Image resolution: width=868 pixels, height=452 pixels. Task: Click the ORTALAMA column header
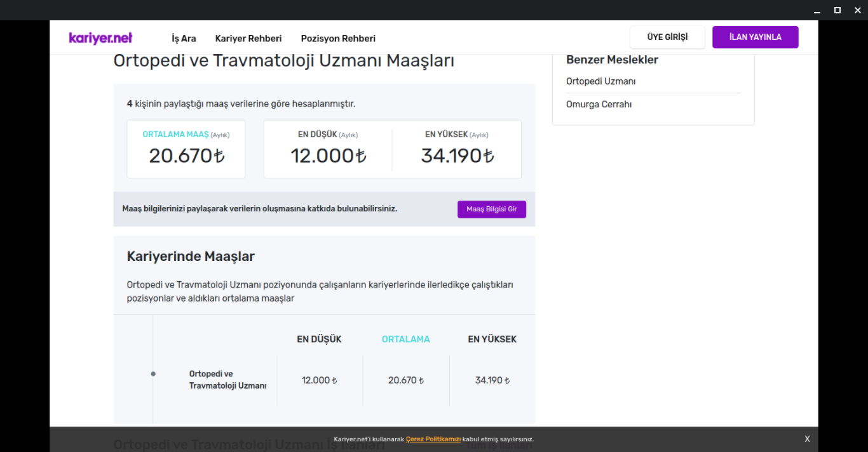tap(405, 339)
